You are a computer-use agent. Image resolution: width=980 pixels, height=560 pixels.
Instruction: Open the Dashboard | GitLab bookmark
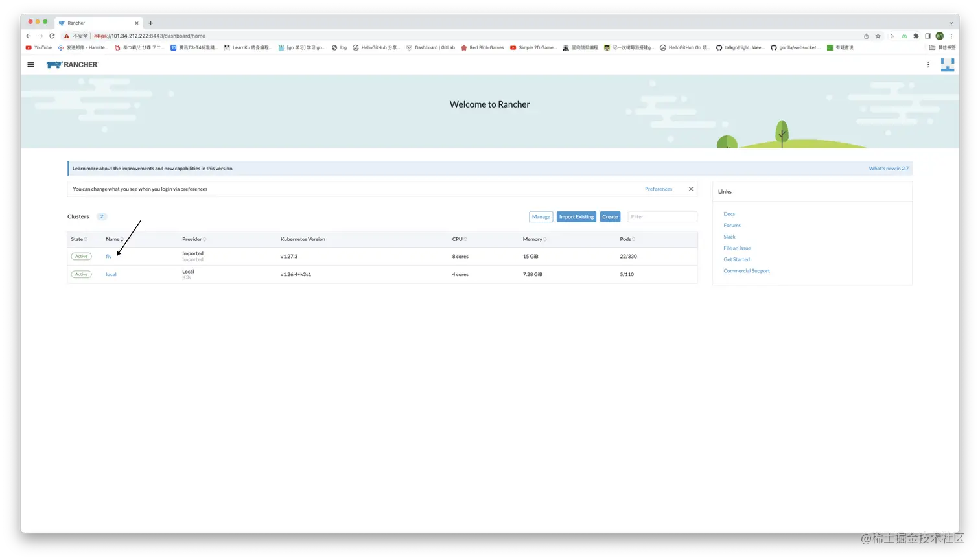coord(431,47)
